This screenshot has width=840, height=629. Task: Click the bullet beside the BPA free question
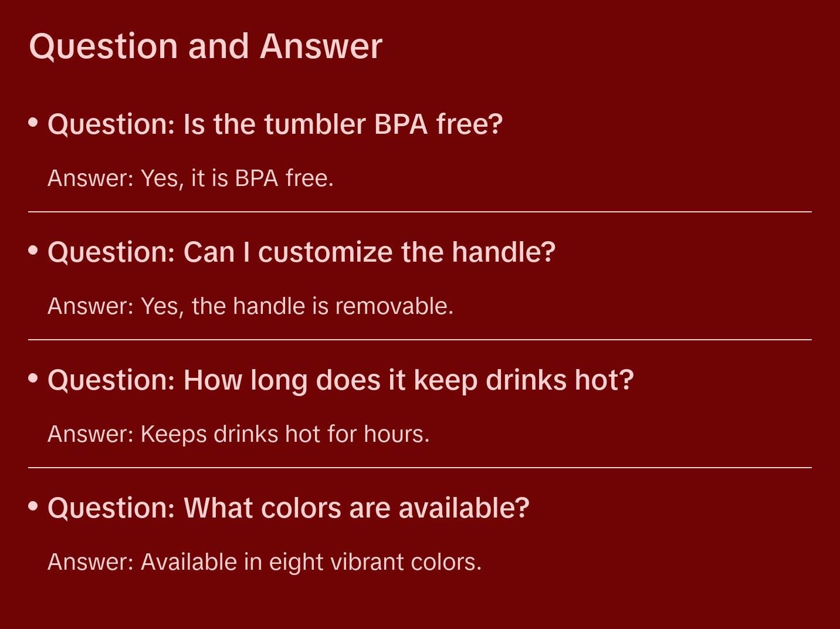(33, 123)
